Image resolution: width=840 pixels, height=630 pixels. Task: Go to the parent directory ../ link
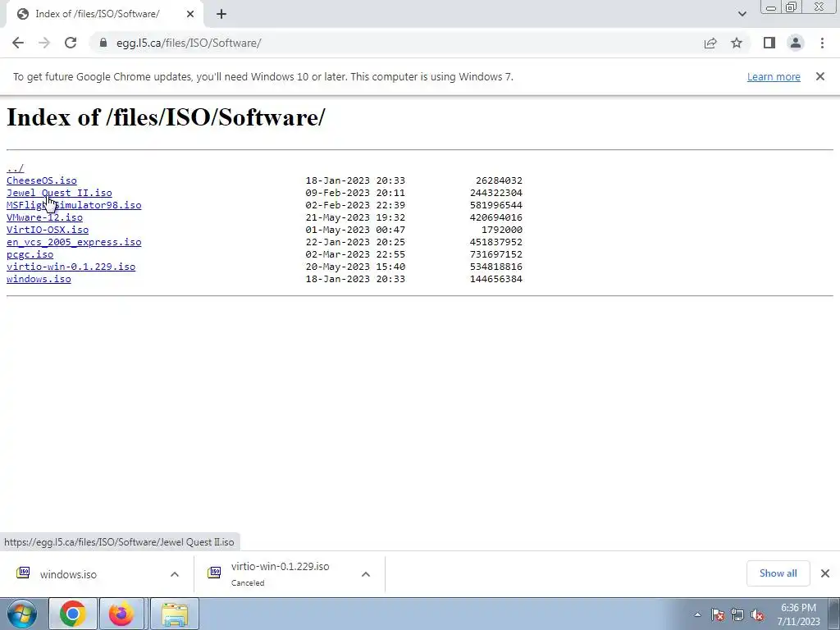15,168
